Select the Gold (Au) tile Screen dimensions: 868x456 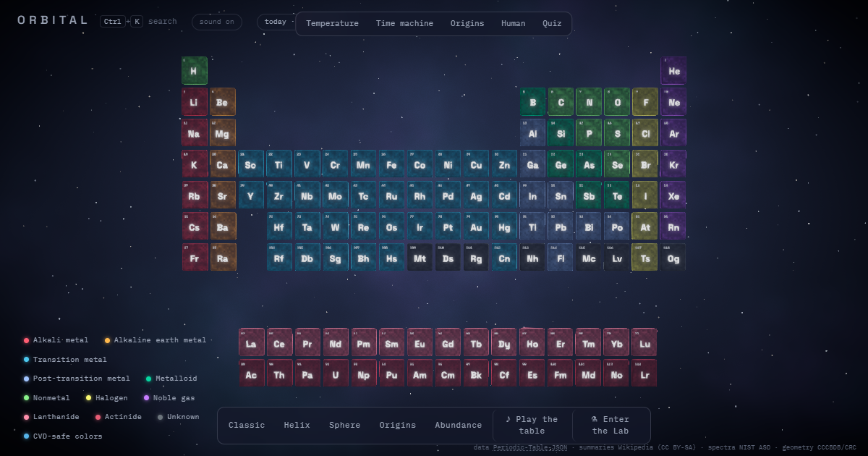pyautogui.click(x=477, y=226)
